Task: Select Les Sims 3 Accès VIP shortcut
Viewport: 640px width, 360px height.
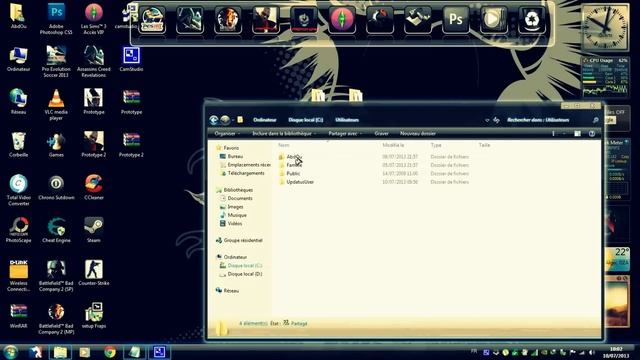Action: (93, 19)
